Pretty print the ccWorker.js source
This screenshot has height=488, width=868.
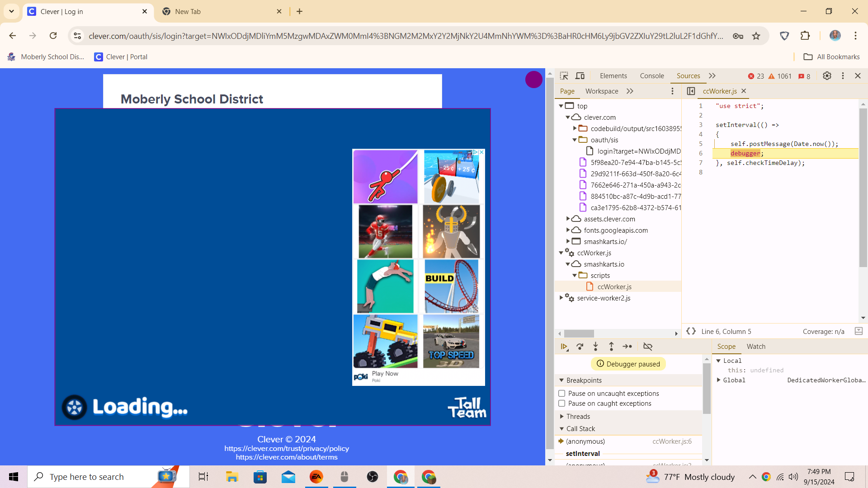pyautogui.click(x=691, y=331)
